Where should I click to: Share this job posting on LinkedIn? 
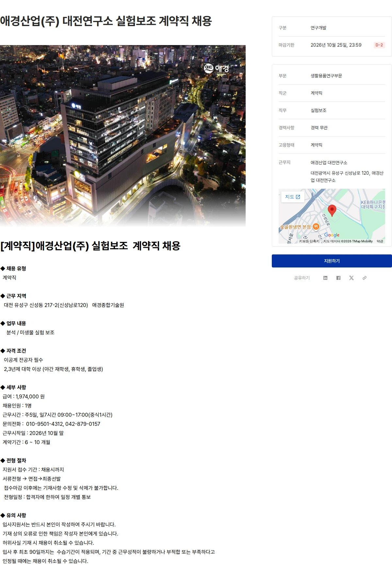tap(325, 278)
